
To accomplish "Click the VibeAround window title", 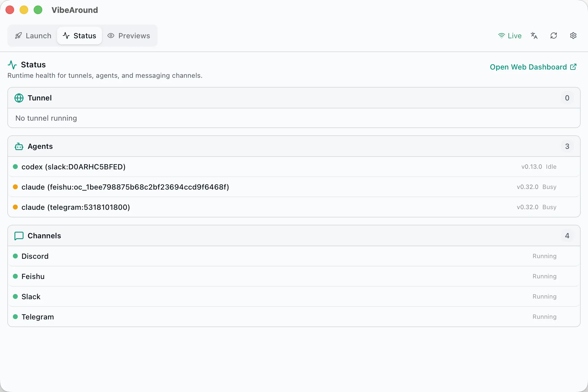I will (x=75, y=10).
